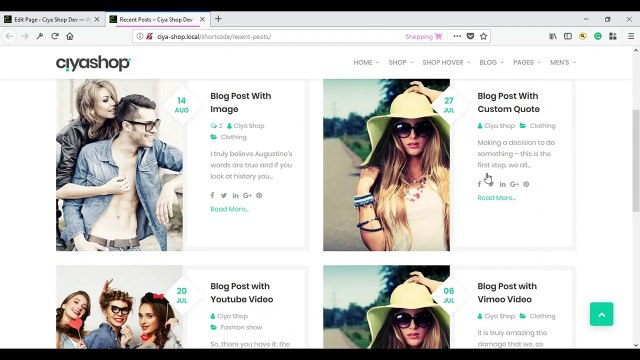Click Read More under Blog Post With Image
The height and width of the screenshot is (360, 640).
pos(229,209)
